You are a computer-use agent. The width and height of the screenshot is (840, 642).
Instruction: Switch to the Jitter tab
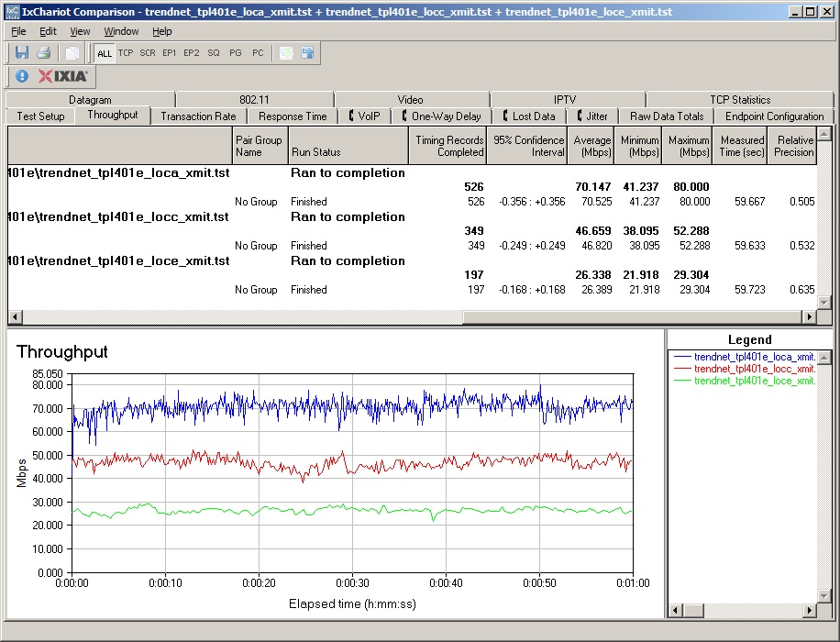[x=592, y=116]
